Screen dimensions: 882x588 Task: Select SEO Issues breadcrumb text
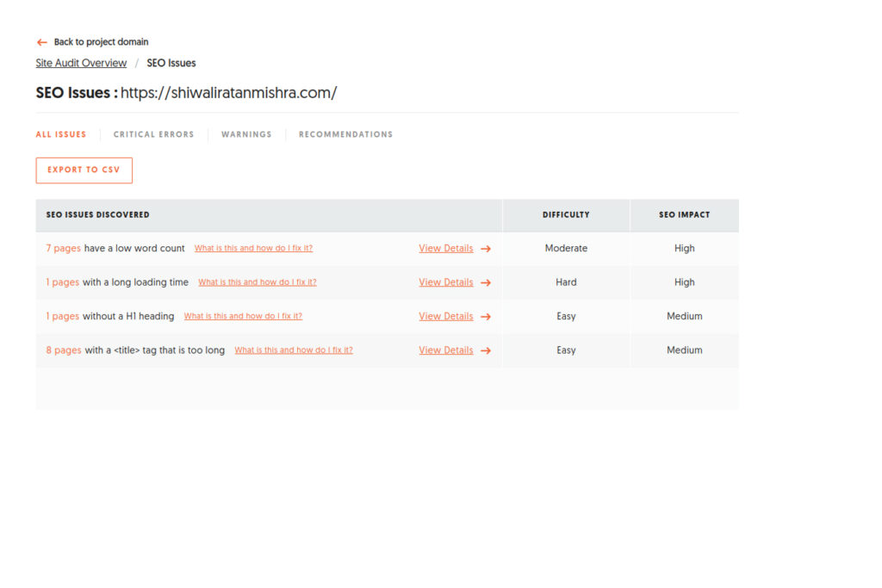(171, 63)
